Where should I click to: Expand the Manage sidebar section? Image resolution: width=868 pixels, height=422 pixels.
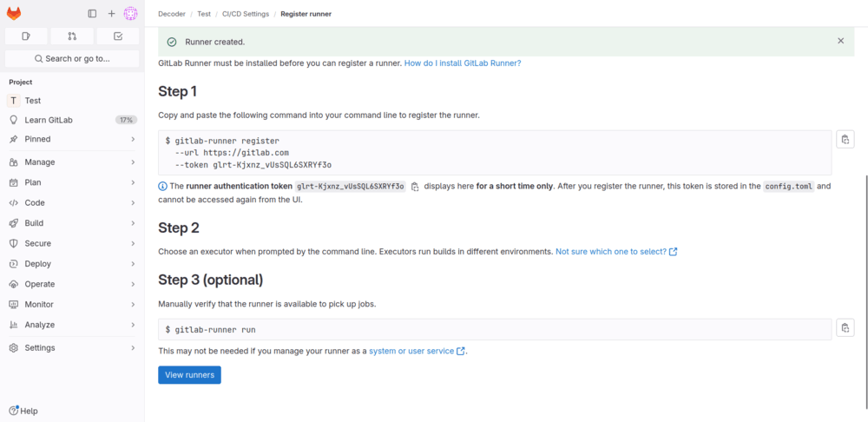click(72, 162)
